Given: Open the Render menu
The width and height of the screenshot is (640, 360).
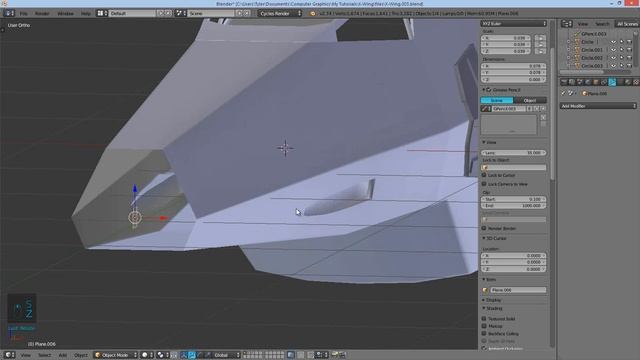Looking at the screenshot, I should point(42,13).
